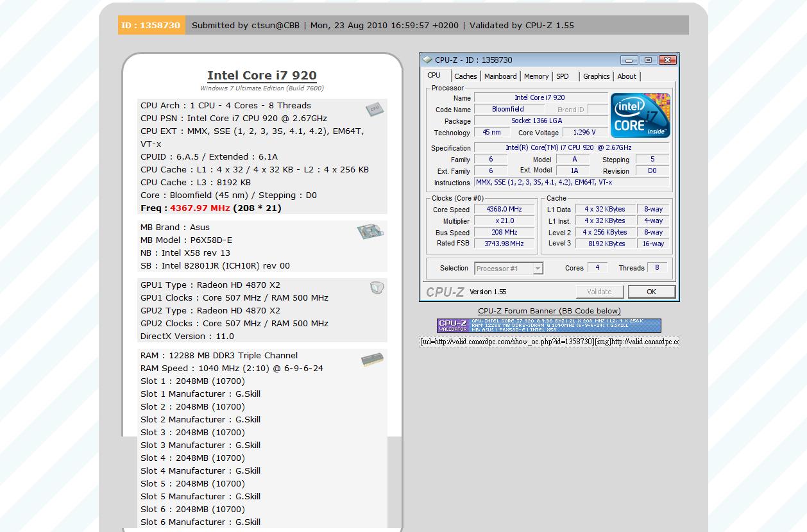
Task: Click the MB Model : P6X58D-E line
Action: tap(186, 240)
